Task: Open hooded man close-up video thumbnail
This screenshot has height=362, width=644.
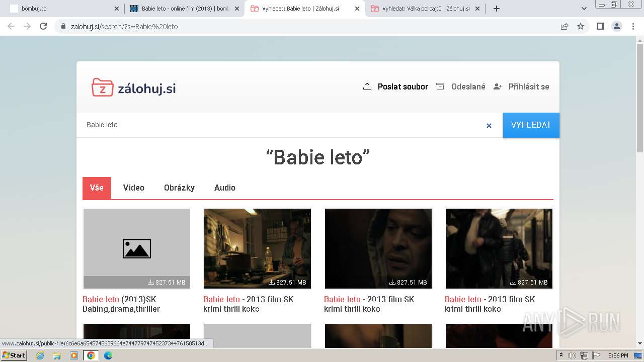Action: (378, 248)
